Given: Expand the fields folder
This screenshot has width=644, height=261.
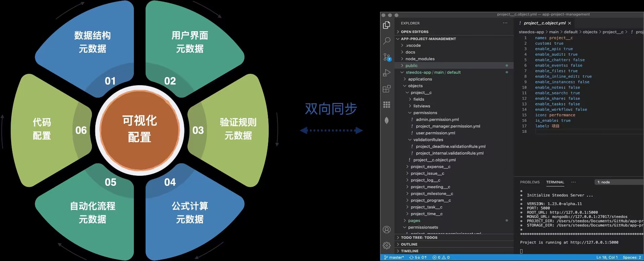Looking at the screenshot, I should 454,99.
